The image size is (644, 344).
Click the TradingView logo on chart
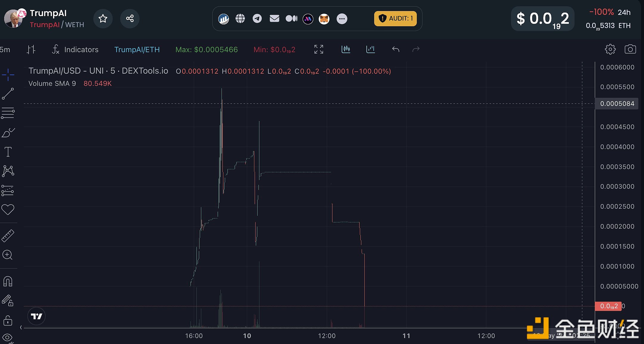[x=36, y=316]
